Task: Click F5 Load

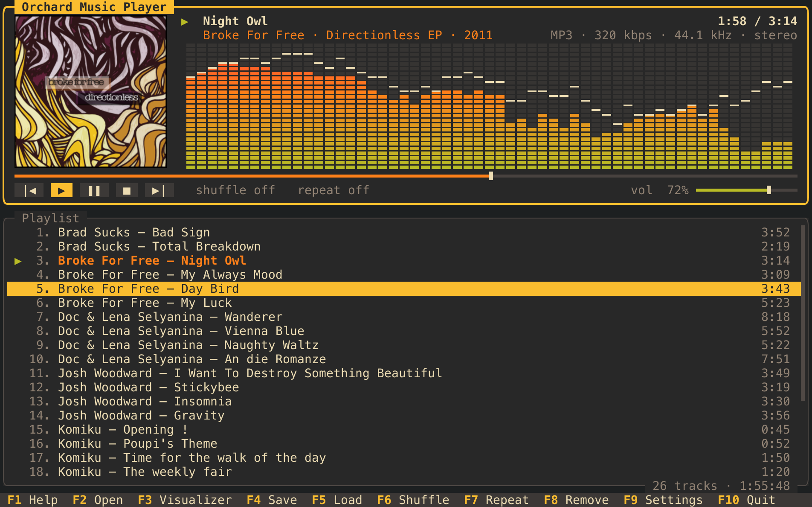Action: pyautogui.click(x=337, y=500)
